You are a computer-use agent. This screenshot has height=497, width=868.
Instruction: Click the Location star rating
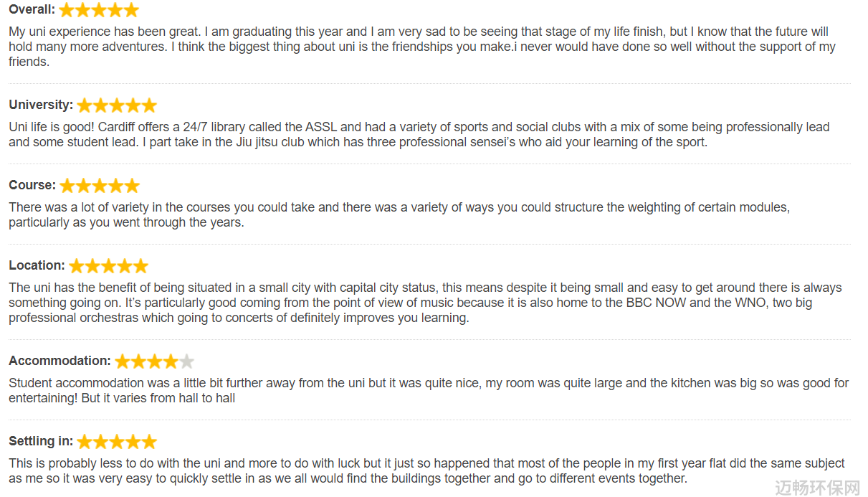click(108, 266)
